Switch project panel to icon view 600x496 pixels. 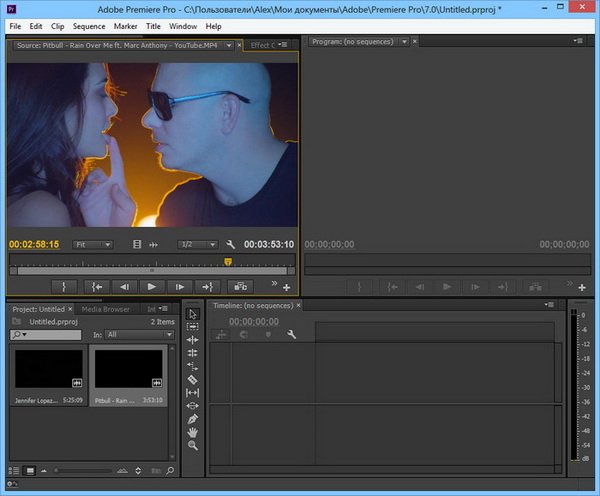click(x=29, y=470)
